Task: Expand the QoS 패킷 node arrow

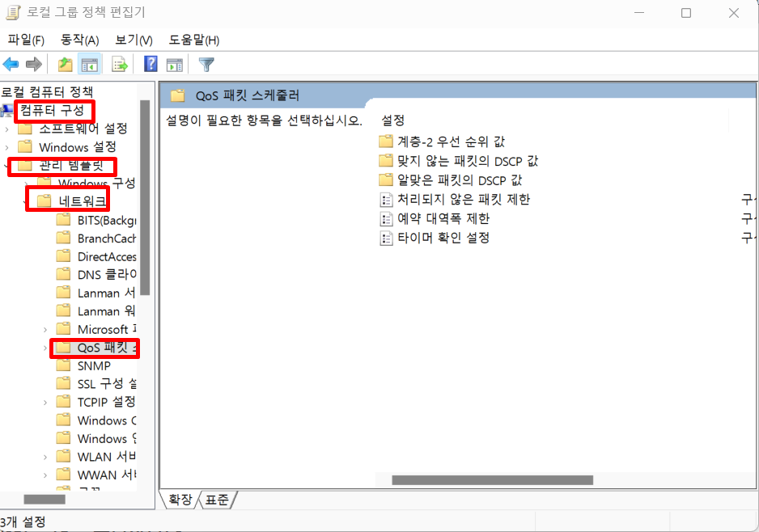Action: click(x=45, y=348)
